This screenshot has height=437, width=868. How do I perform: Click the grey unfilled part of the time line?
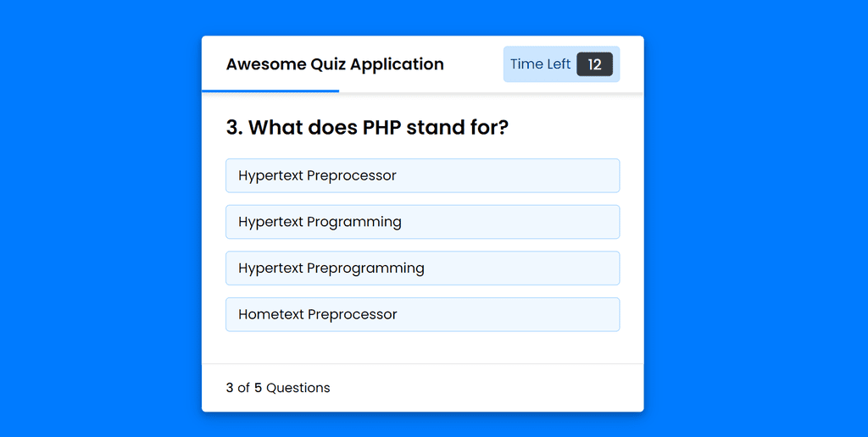pos(491,91)
